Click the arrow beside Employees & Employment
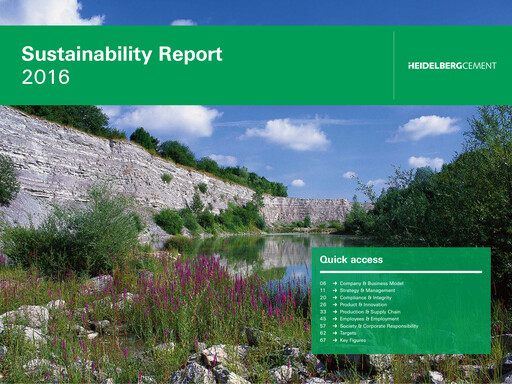The width and height of the screenshot is (512, 384). click(x=335, y=319)
